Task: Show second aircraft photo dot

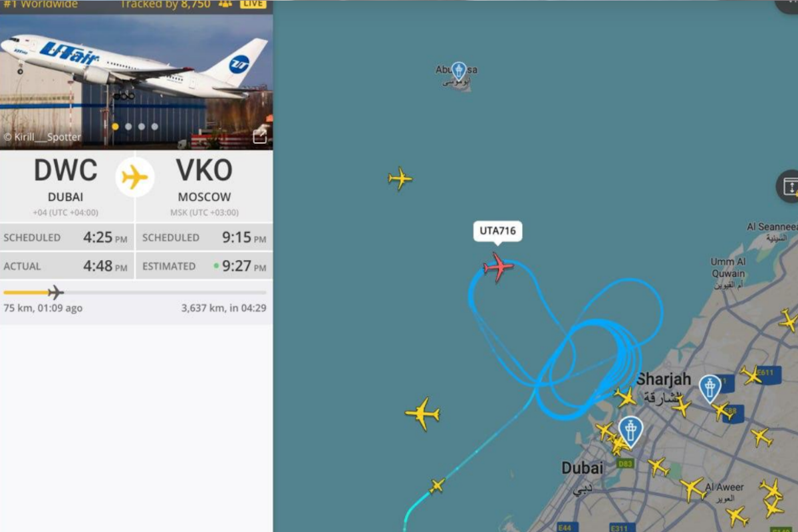Action: (128, 126)
